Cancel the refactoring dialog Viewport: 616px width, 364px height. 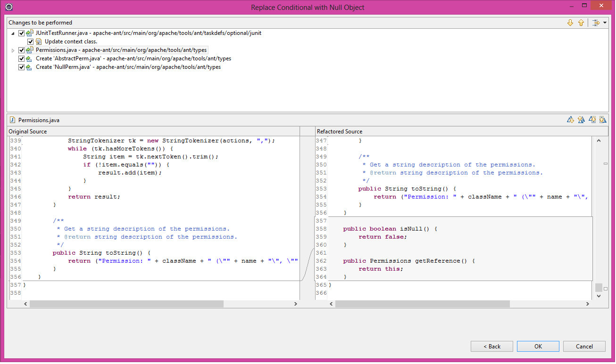tap(584, 346)
